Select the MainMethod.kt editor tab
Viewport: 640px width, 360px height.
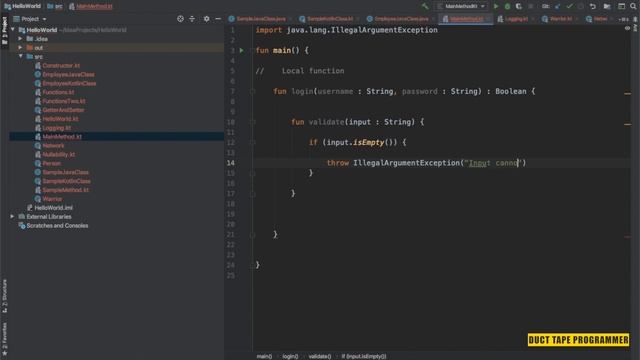pos(466,19)
